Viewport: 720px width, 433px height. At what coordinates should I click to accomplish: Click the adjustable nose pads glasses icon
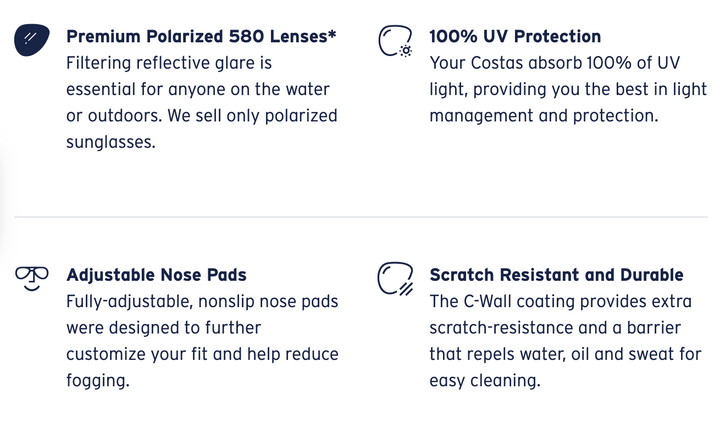31,277
